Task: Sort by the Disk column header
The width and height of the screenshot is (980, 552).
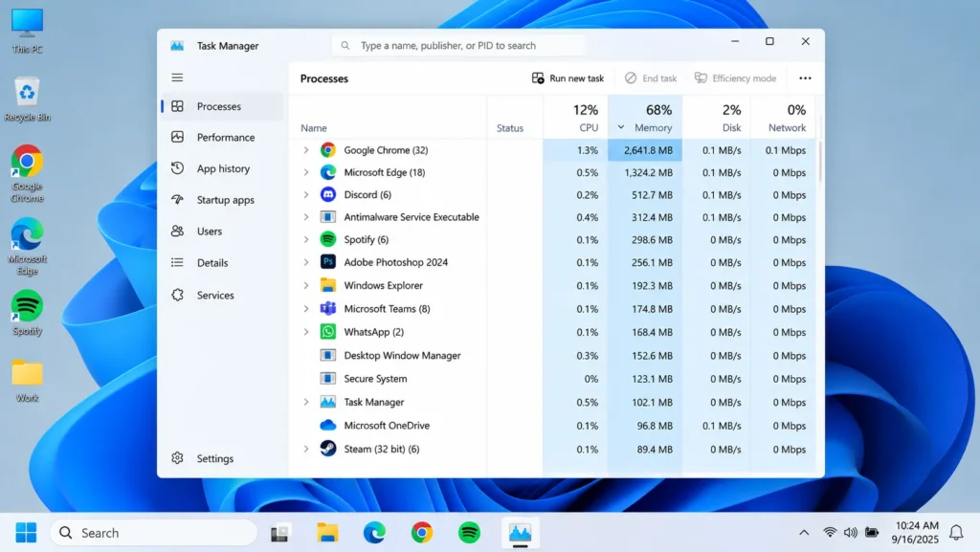Action: click(716, 118)
